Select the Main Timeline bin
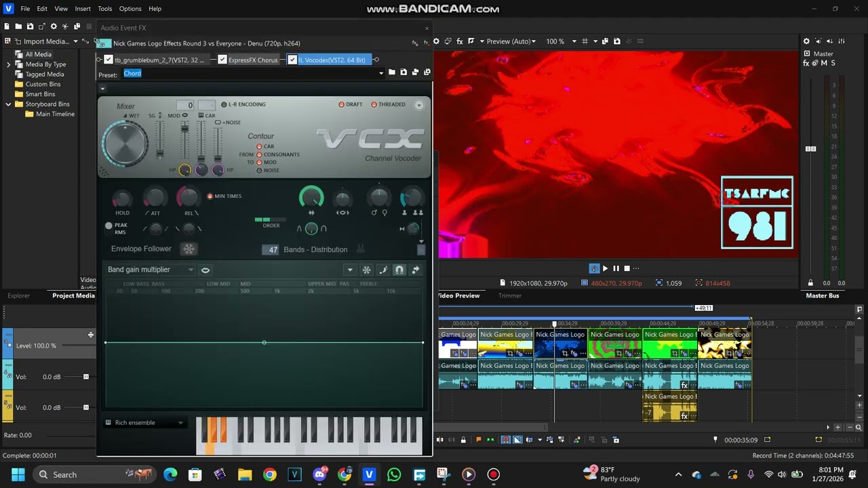This screenshot has height=488, width=868. click(x=55, y=114)
